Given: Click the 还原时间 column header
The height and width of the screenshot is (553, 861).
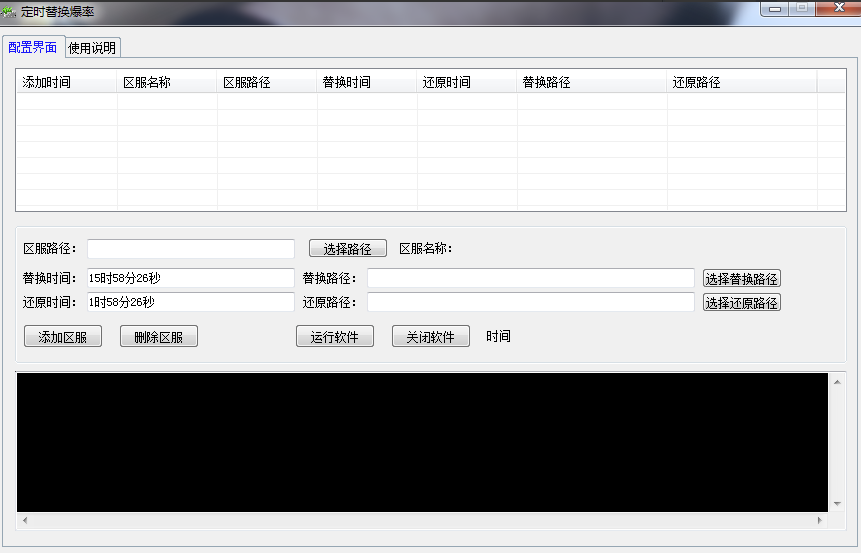Looking at the screenshot, I should coord(467,82).
